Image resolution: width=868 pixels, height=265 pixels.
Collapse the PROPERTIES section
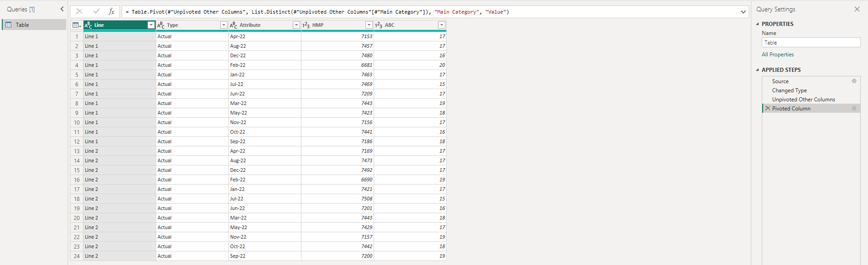tap(757, 24)
